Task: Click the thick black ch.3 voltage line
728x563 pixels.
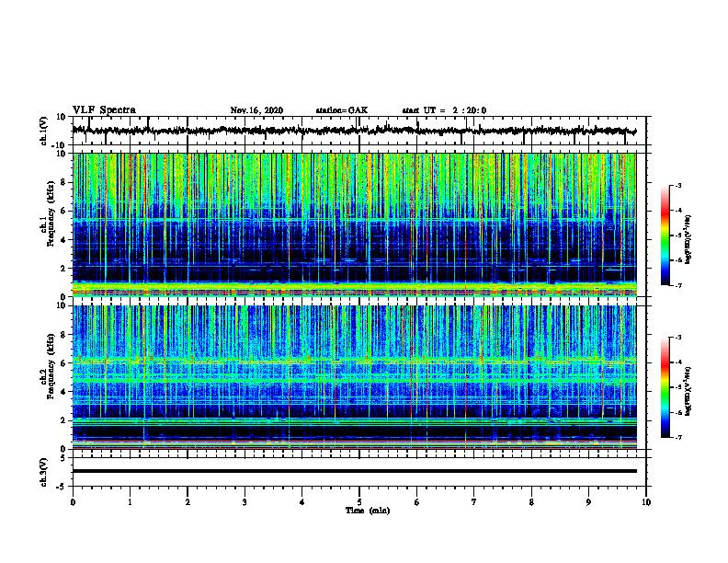Action: pyautogui.click(x=354, y=471)
